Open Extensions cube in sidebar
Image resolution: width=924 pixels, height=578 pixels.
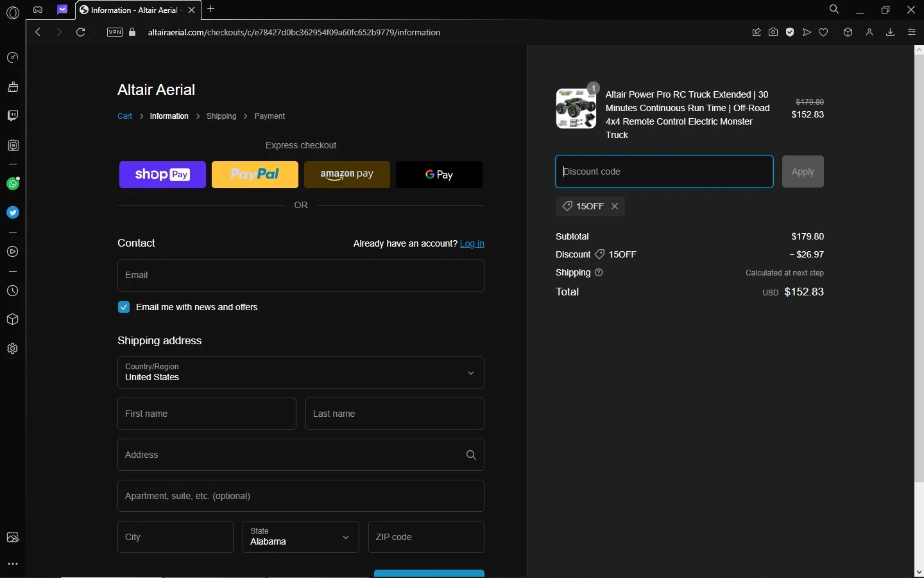pos(13,320)
